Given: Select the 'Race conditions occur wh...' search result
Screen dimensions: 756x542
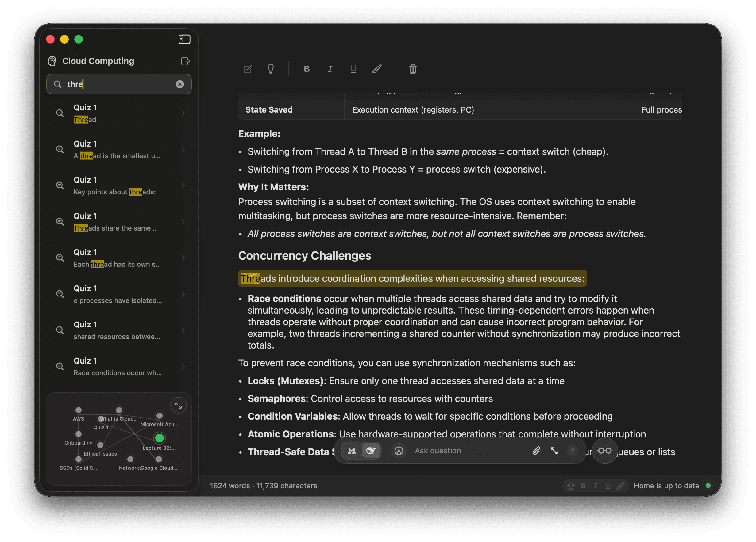Looking at the screenshot, I should [119, 366].
